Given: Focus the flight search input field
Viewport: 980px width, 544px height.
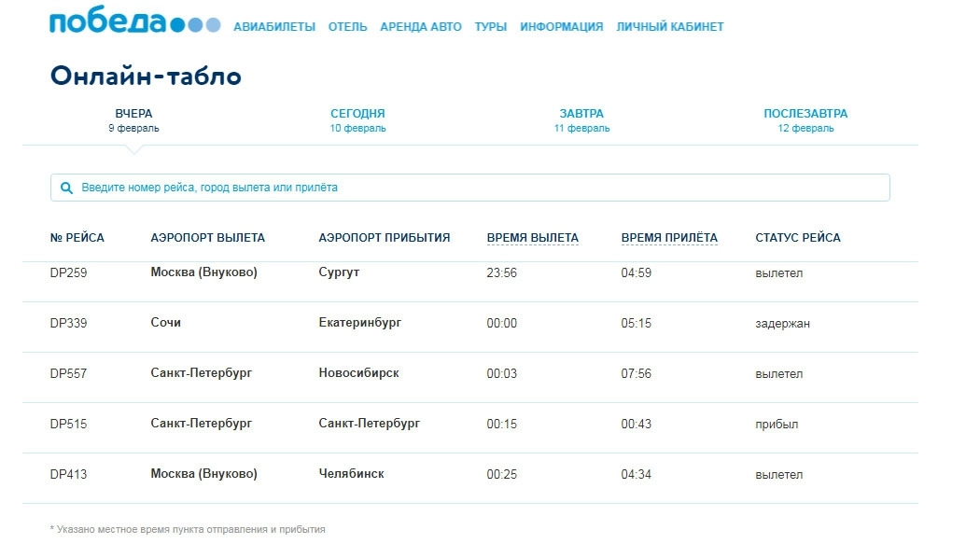Looking at the screenshot, I should tap(476, 188).
